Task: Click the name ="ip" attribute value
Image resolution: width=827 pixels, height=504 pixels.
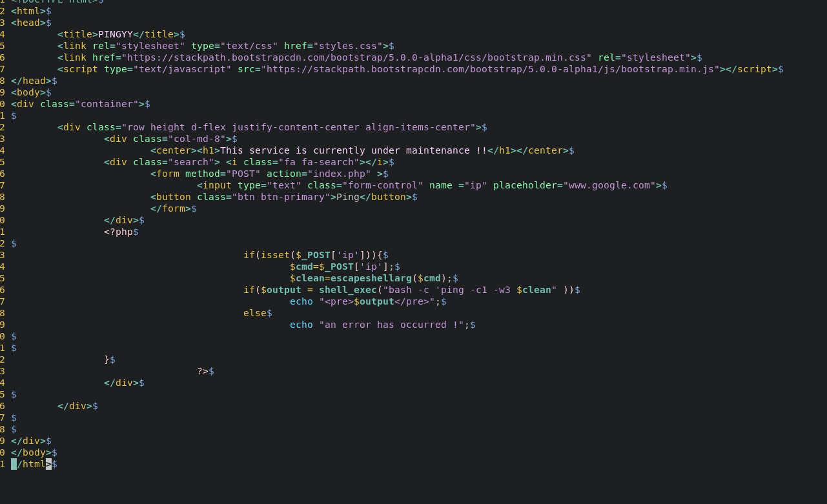Action: pos(476,185)
